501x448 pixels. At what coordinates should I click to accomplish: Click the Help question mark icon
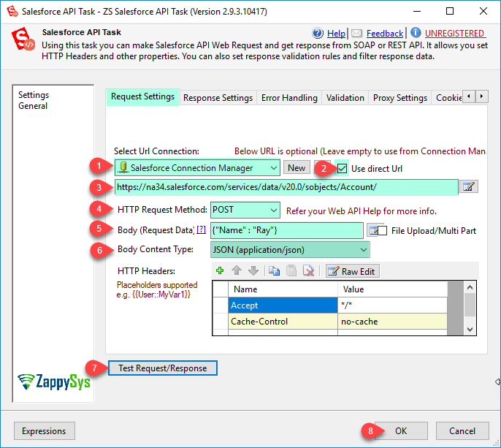(317, 33)
